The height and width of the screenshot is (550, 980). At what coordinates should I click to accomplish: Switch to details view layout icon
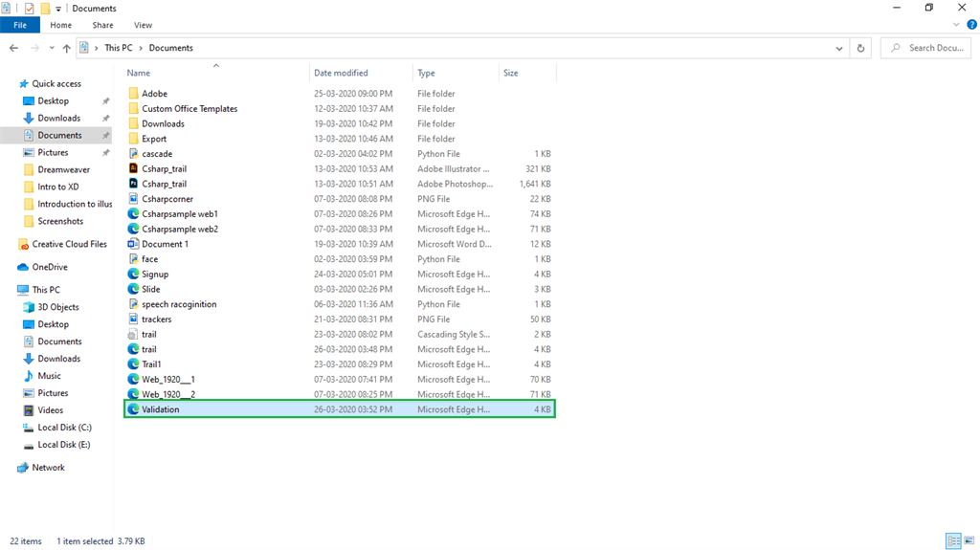pos(953,541)
